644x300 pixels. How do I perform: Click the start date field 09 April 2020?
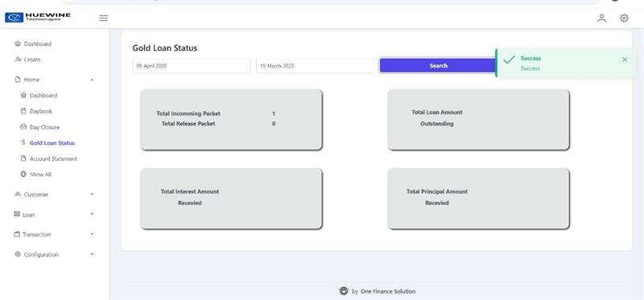tap(191, 66)
